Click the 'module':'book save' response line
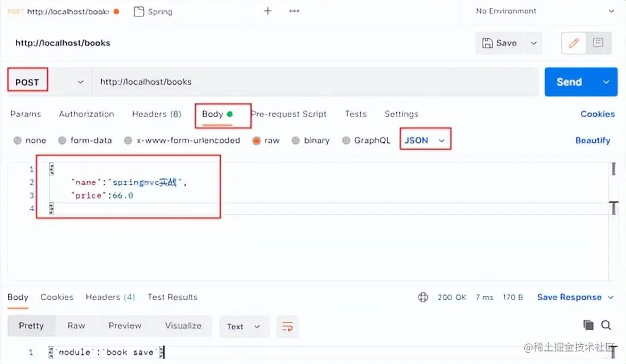This screenshot has width=626, height=364. [106, 352]
